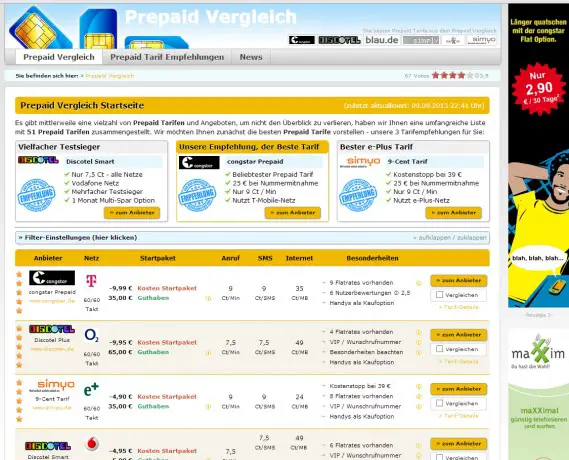
Task: Click the Vodafone network icon in Discotel Smart row
Action: coord(91,444)
